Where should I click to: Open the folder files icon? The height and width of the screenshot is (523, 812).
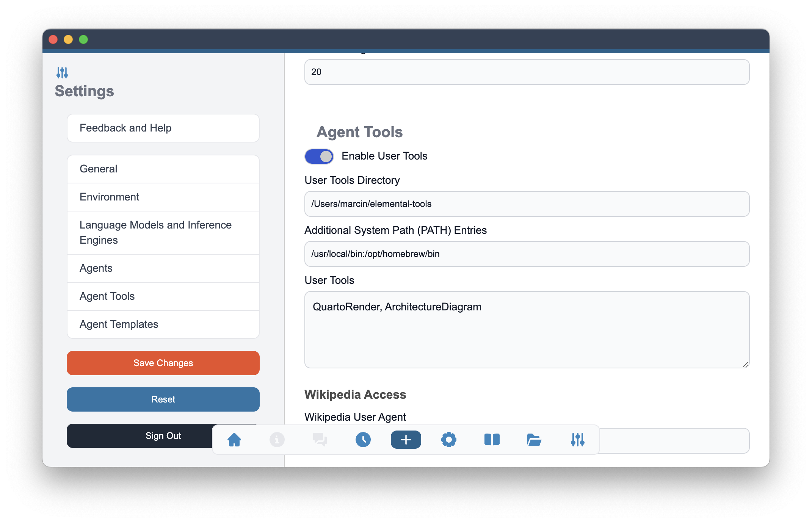[x=535, y=440]
